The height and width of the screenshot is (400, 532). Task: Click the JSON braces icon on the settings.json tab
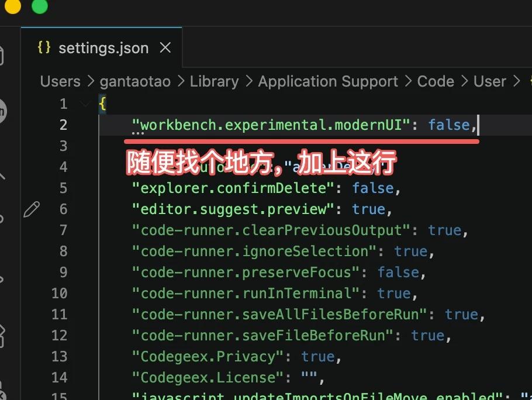click(44, 47)
